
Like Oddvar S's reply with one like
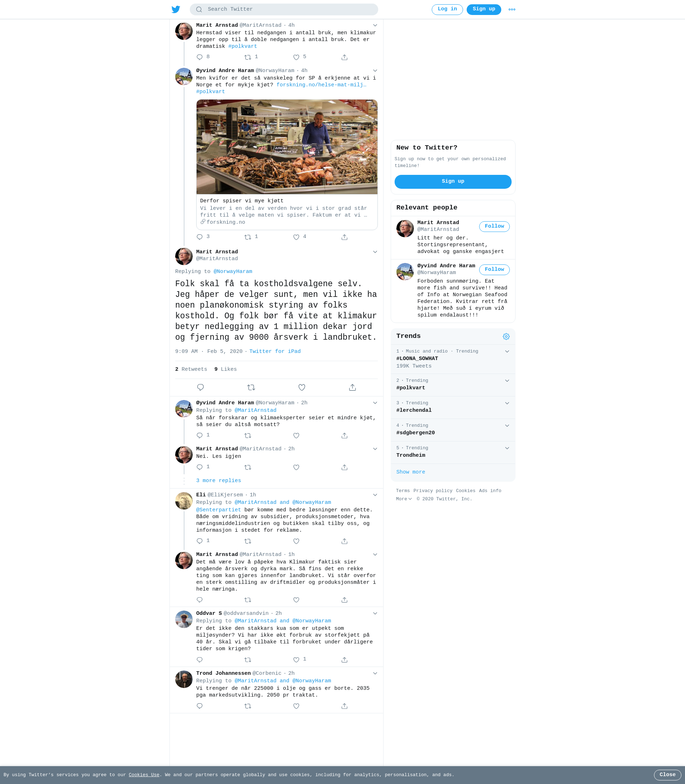coord(296,660)
